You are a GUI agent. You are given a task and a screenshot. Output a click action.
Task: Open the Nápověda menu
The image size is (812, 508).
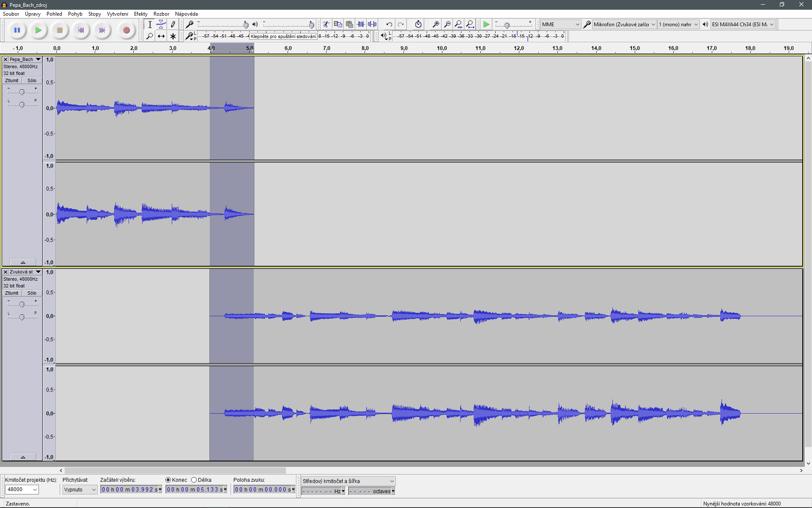(186, 14)
